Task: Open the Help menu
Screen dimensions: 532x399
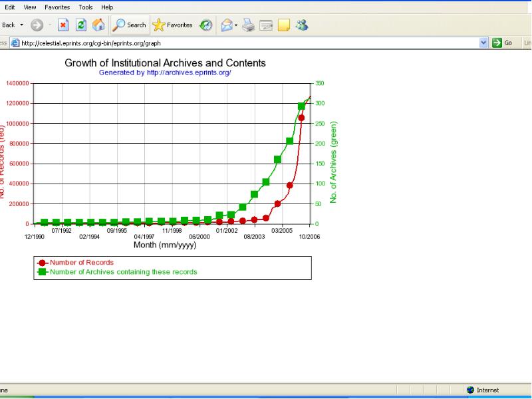Action: click(x=107, y=7)
